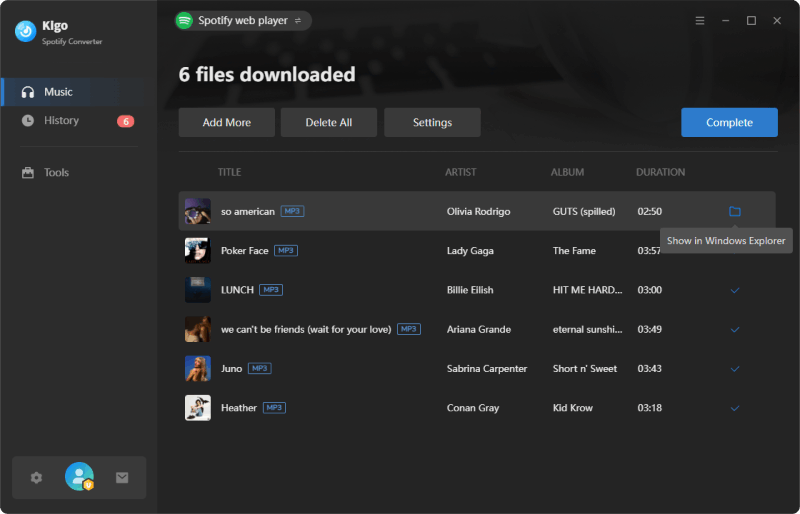The image size is (800, 514).
Task: Click the Kigo Spotify Converter logo icon
Action: [26, 31]
